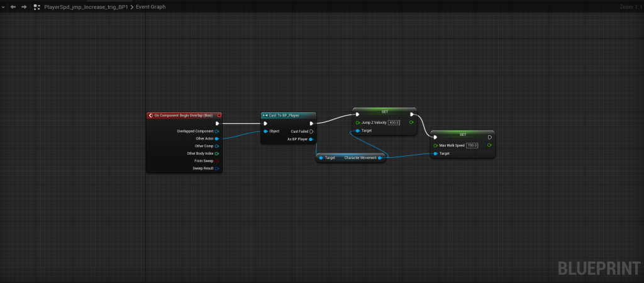Image resolution: width=644 pixels, height=283 pixels.
Task: Click the Other Body Index pin
Action: click(x=216, y=153)
